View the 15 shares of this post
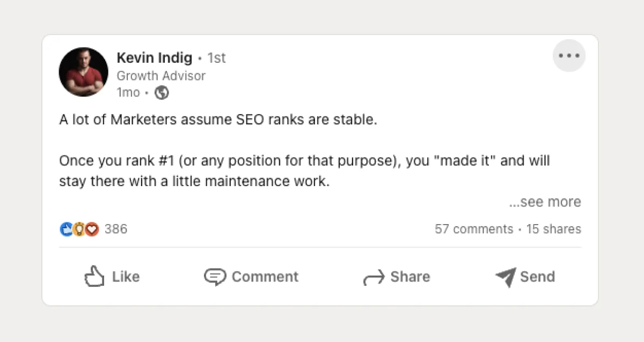This screenshot has width=644, height=342. click(x=553, y=229)
